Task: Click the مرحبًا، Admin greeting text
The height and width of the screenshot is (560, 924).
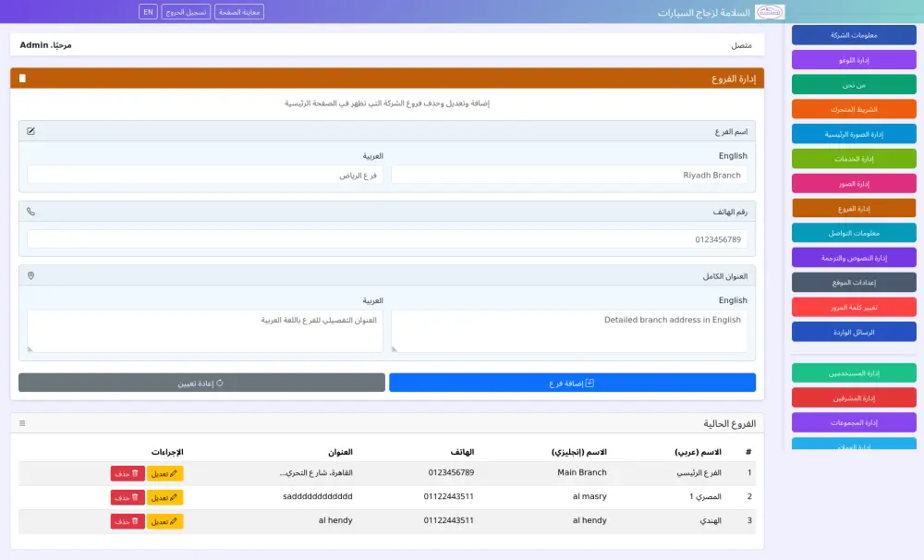Action: click(x=45, y=44)
